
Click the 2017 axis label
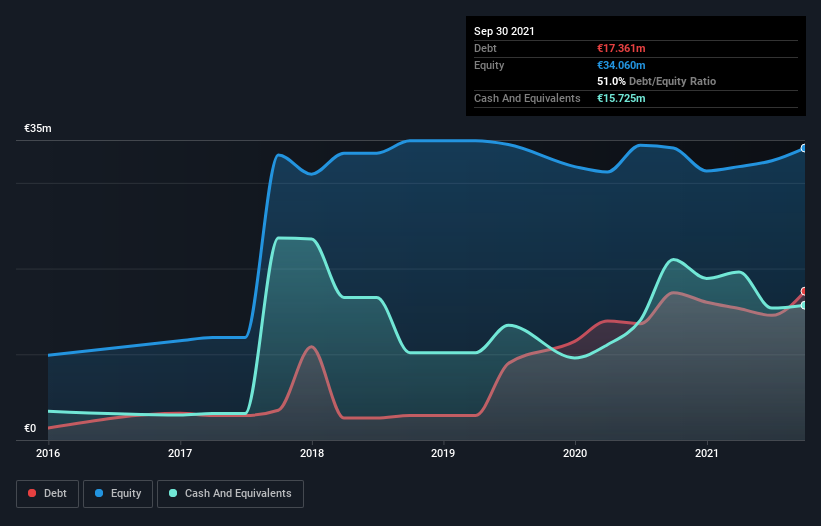180,453
